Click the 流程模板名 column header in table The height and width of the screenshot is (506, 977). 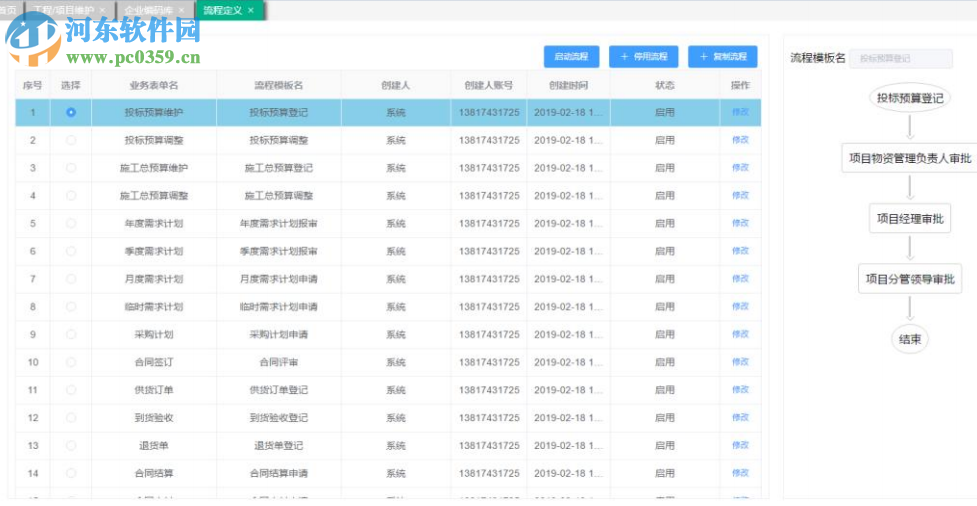(279, 85)
